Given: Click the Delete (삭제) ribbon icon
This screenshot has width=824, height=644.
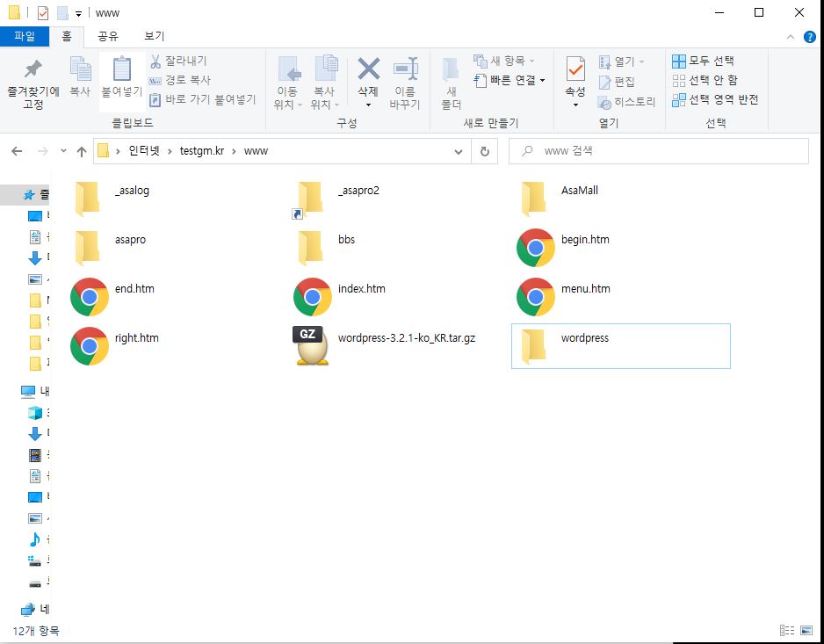Looking at the screenshot, I should tap(368, 70).
